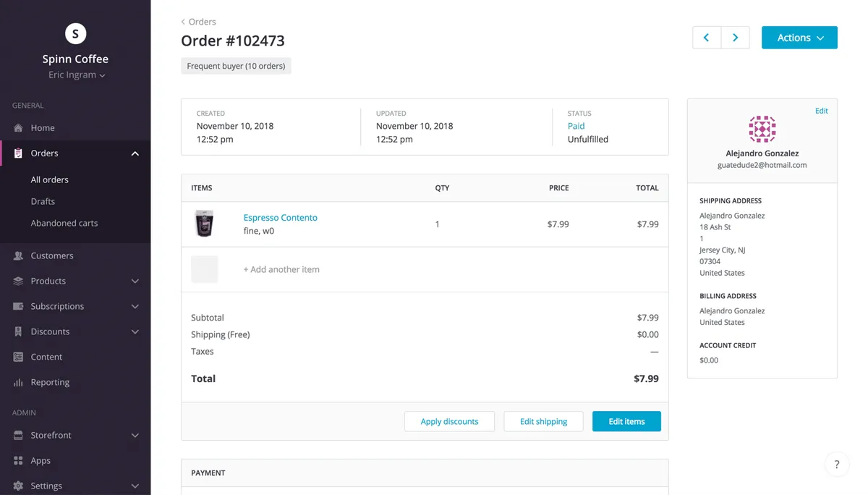Screen dimensions: 868x495
Task: Click the Edit items button
Action: [626, 421]
